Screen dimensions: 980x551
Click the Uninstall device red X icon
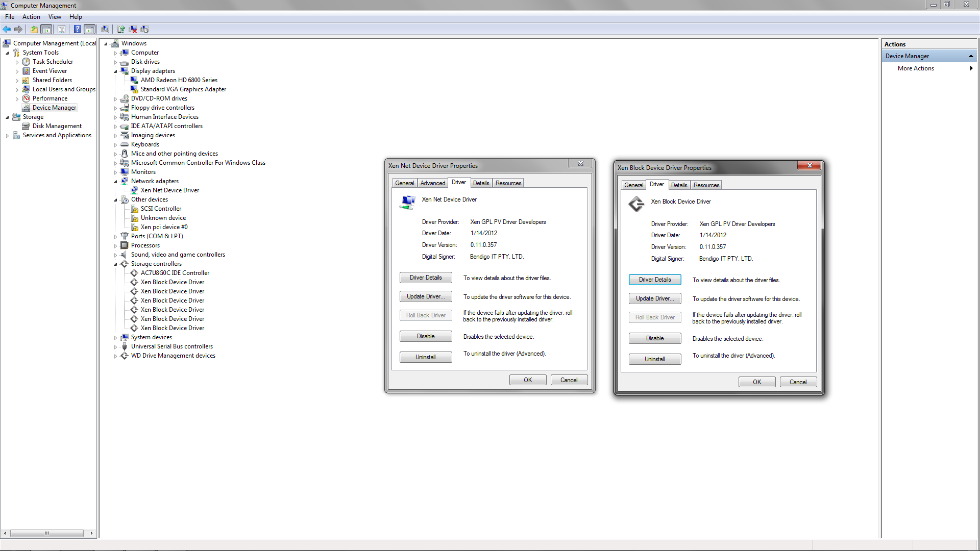[x=133, y=29]
